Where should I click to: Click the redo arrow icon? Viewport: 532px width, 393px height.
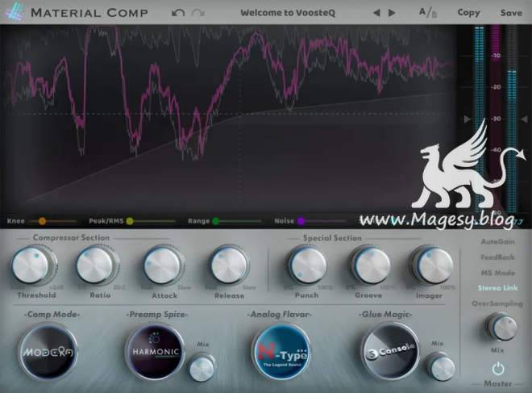(198, 13)
